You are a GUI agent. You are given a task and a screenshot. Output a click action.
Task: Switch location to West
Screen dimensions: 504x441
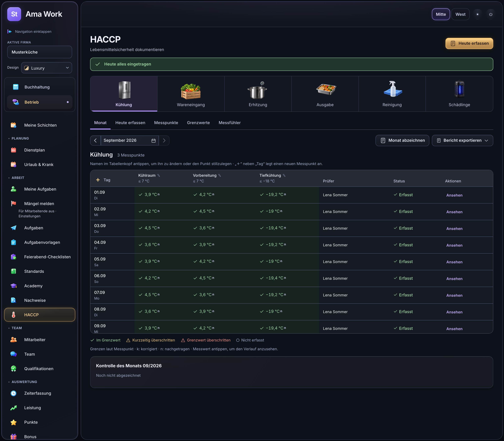pyautogui.click(x=460, y=14)
